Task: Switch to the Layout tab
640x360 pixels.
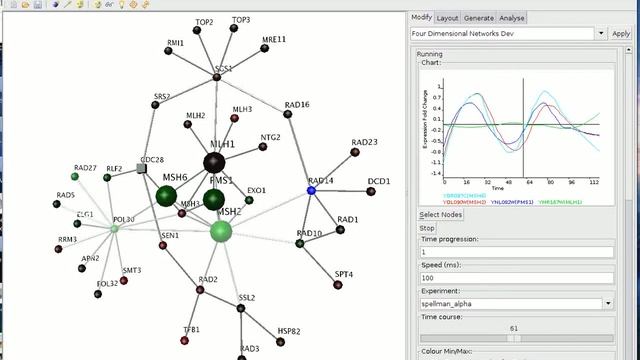Action: [x=447, y=18]
